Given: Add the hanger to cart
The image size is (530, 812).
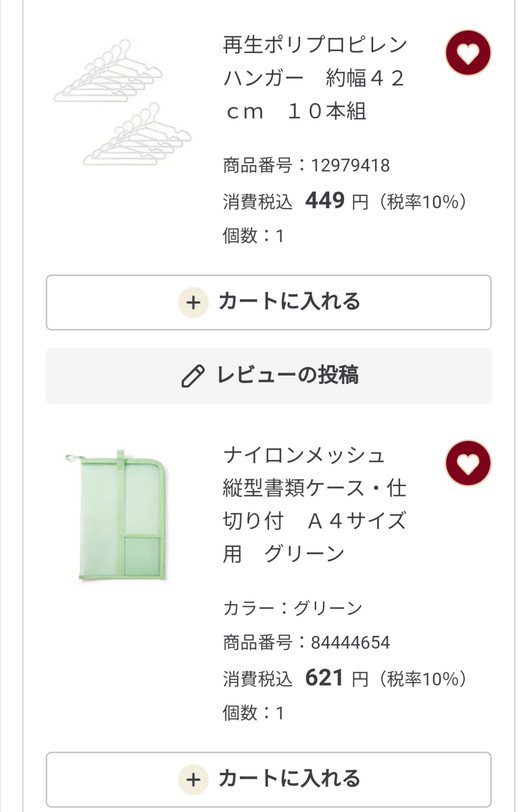Looking at the screenshot, I should (268, 302).
